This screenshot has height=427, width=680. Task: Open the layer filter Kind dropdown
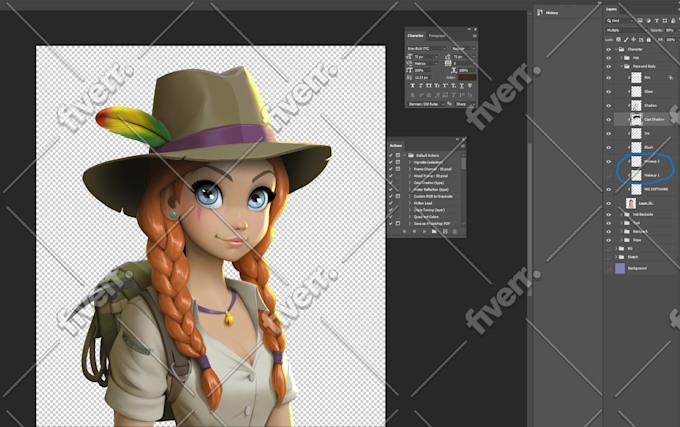[x=620, y=20]
